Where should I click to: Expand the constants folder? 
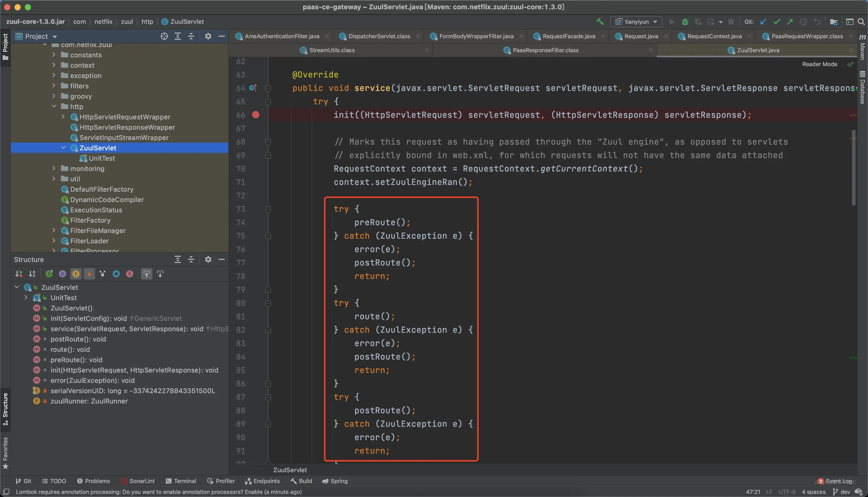click(53, 55)
